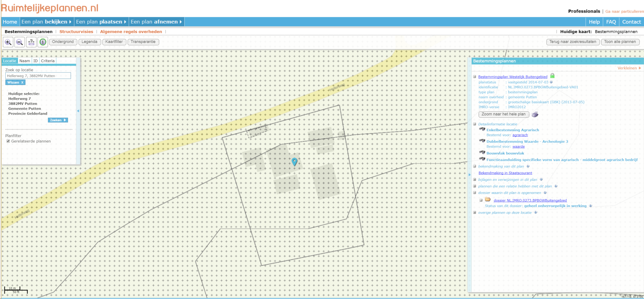
Task: Collapse the Detailinformatie locatie section
Action: click(x=474, y=124)
